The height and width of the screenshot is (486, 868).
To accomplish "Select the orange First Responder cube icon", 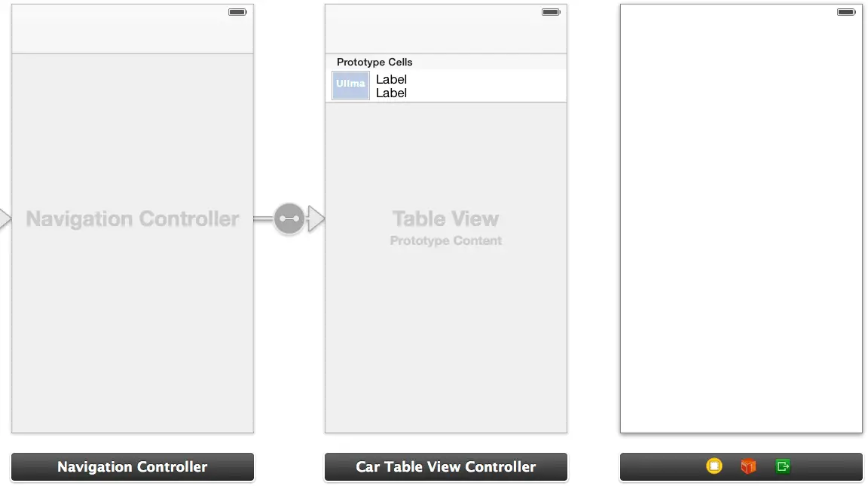I will click(x=748, y=466).
